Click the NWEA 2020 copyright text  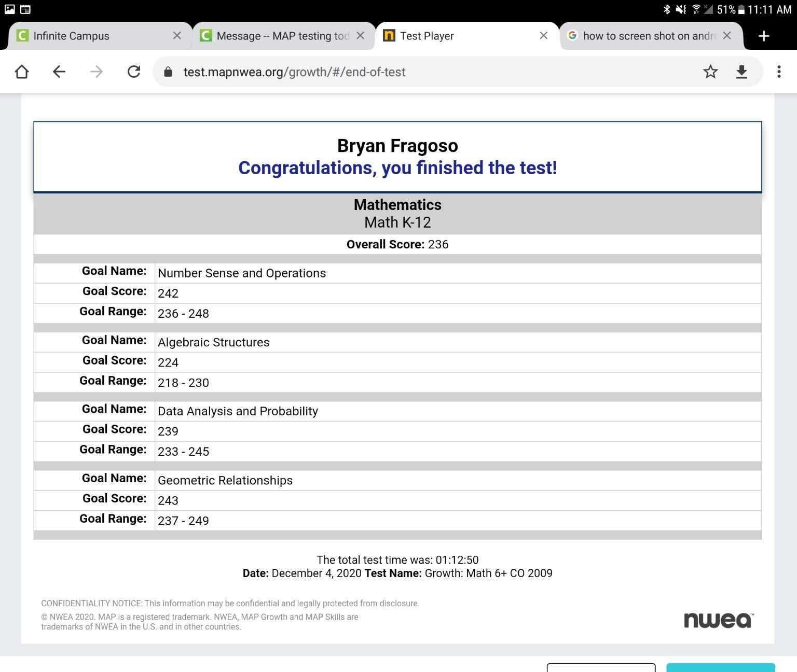pyautogui.click(x=200, y=622)
